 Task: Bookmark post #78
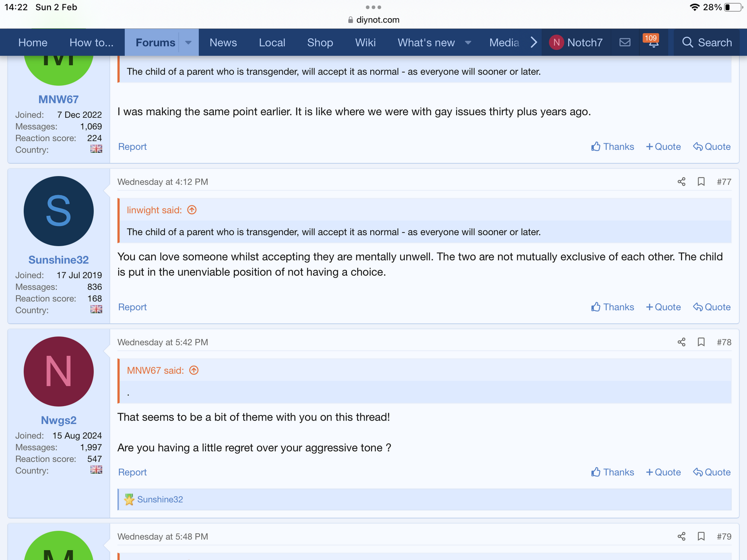pos(701,342)
